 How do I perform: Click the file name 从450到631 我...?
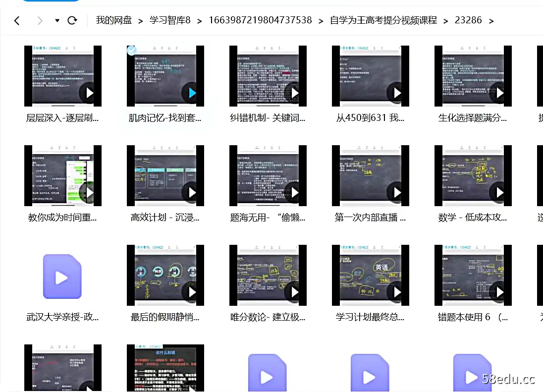coord(370,118)
